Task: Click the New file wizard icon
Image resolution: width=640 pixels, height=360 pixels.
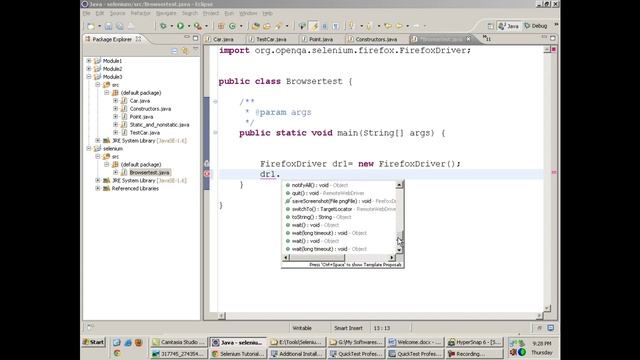Action: click(x=91, y=26)
